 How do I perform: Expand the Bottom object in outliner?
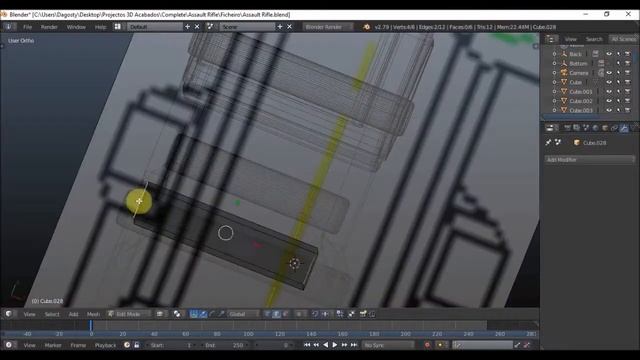pyautogui.click(x=554, y=64)
